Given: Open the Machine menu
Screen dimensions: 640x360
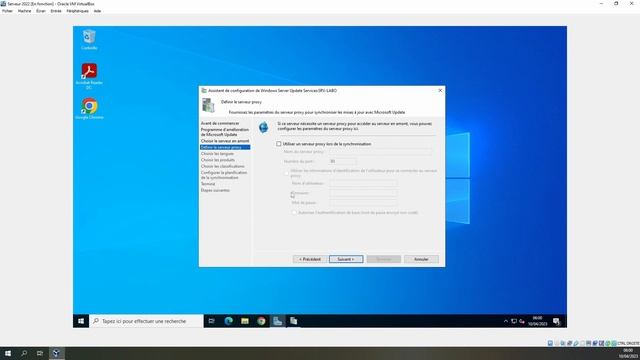Looking at the screenshot, I should (x=24, y=11).
